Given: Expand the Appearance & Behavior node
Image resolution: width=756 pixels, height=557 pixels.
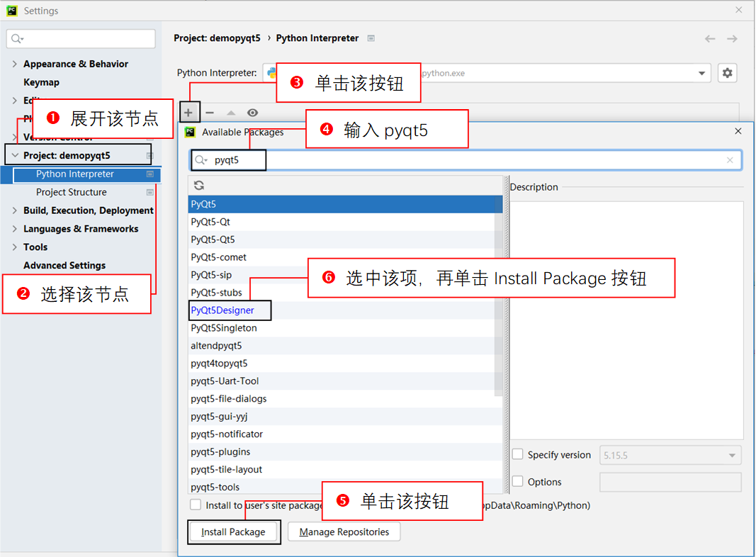Looking at the screenshot, I should [x=14, y=64].
